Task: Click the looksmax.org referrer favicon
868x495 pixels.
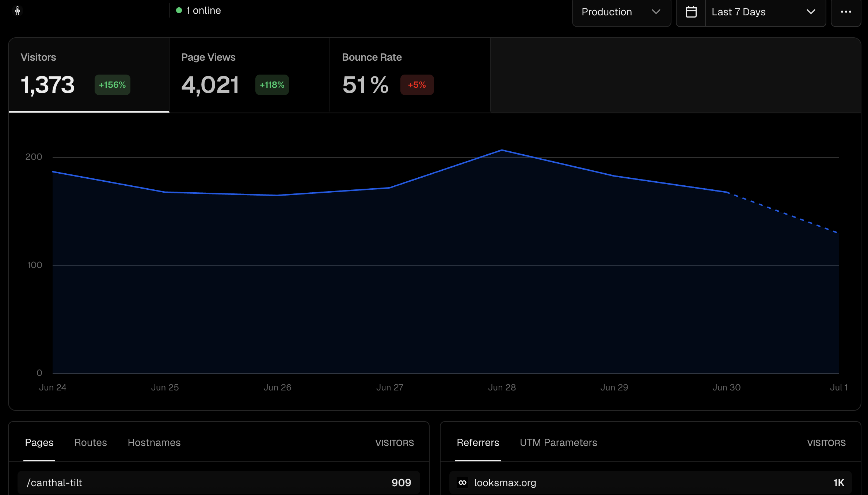Action: pos(462,483)
